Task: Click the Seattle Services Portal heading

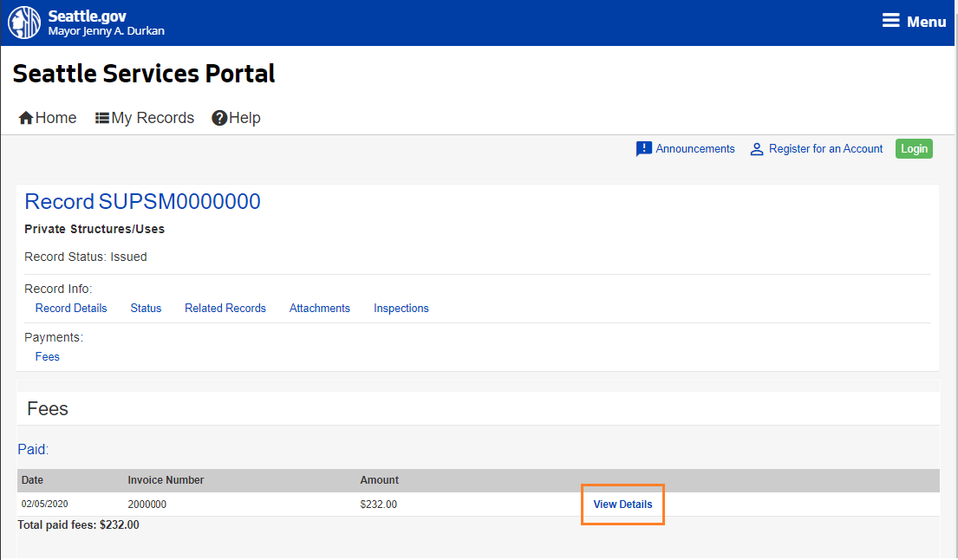Action: coord(144,74)
